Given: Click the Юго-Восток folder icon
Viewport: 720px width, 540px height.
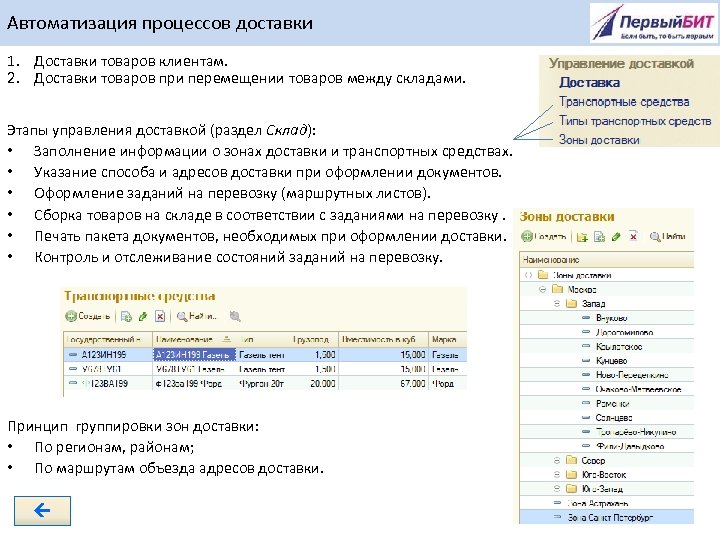Looking at the screenshot, I should click(572, 474).
